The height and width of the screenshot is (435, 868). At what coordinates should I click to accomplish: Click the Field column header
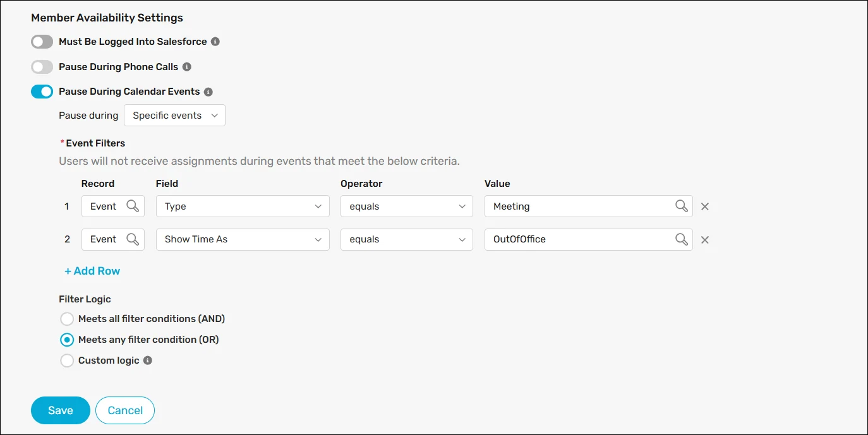click(167, 184)
